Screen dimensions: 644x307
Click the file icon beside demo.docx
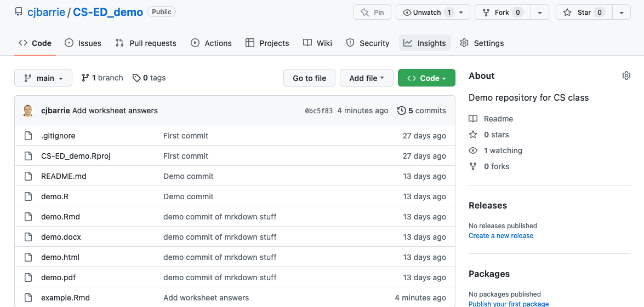[x=28, y=237]
